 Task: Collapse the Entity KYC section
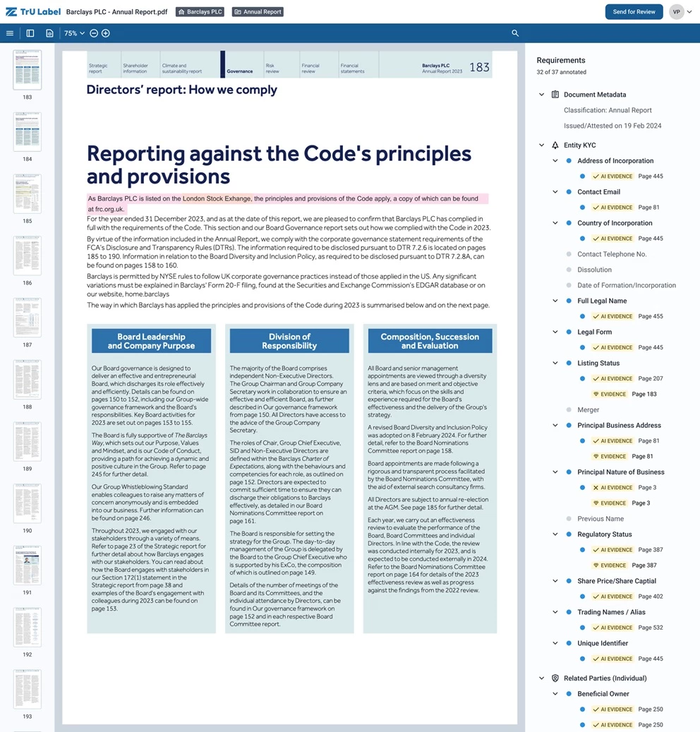click(541, 145)
